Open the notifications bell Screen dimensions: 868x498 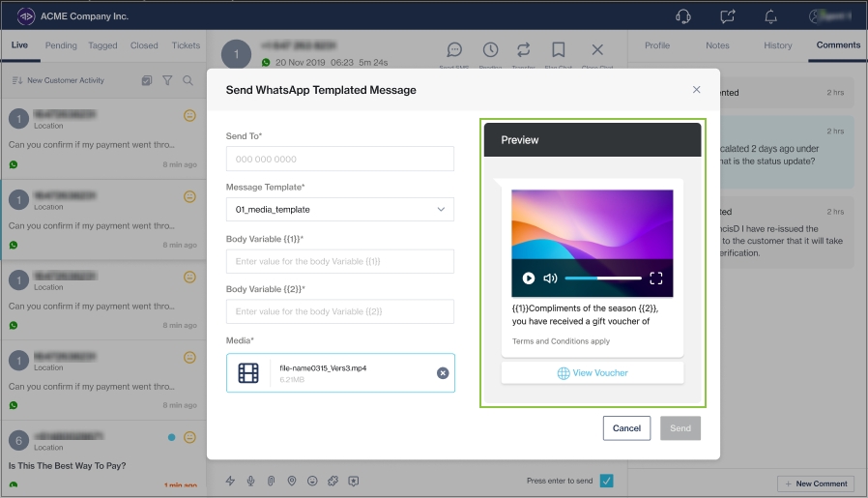click(770, 16)
